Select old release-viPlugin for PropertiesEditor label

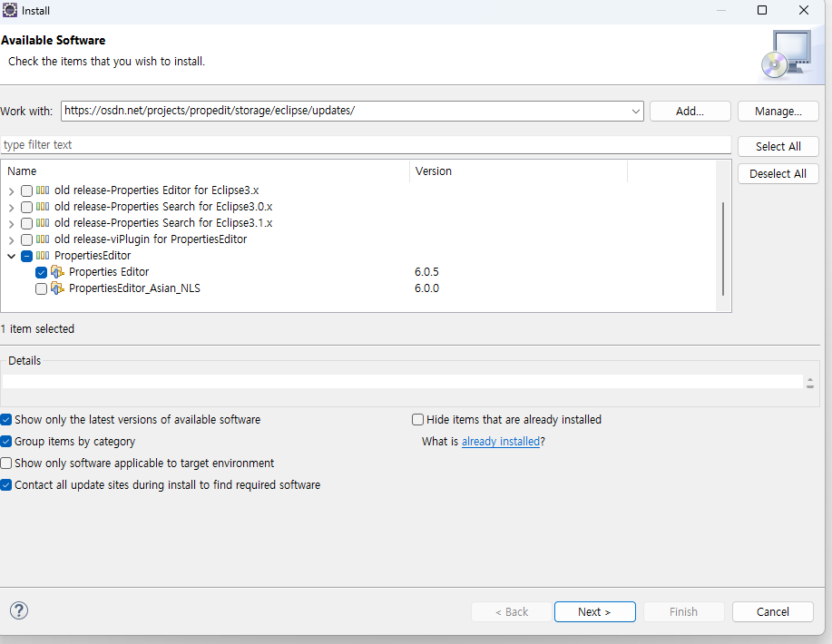coord(151,239)
